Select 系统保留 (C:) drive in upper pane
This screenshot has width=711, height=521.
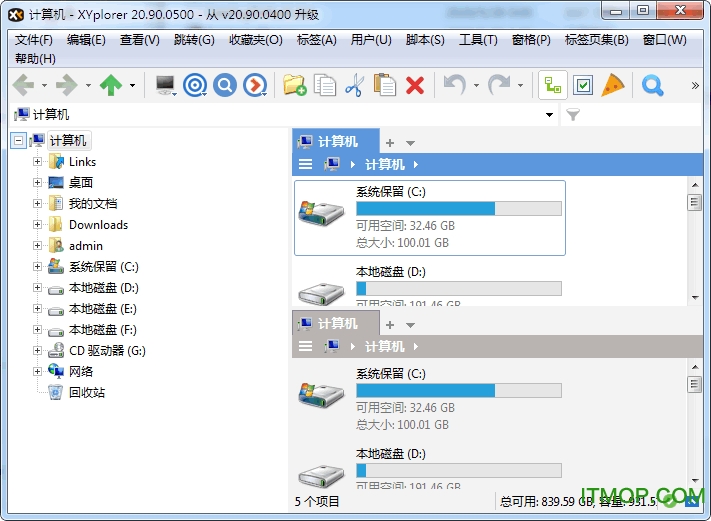click(x=430, y=218)
